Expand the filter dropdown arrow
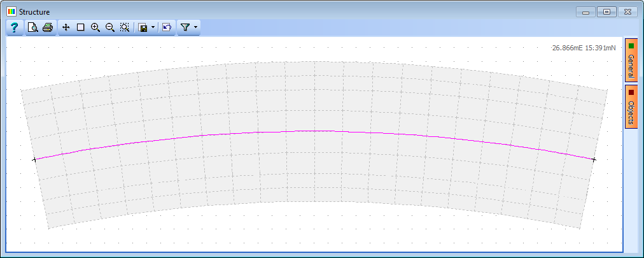644x258 pixels. 195,27
